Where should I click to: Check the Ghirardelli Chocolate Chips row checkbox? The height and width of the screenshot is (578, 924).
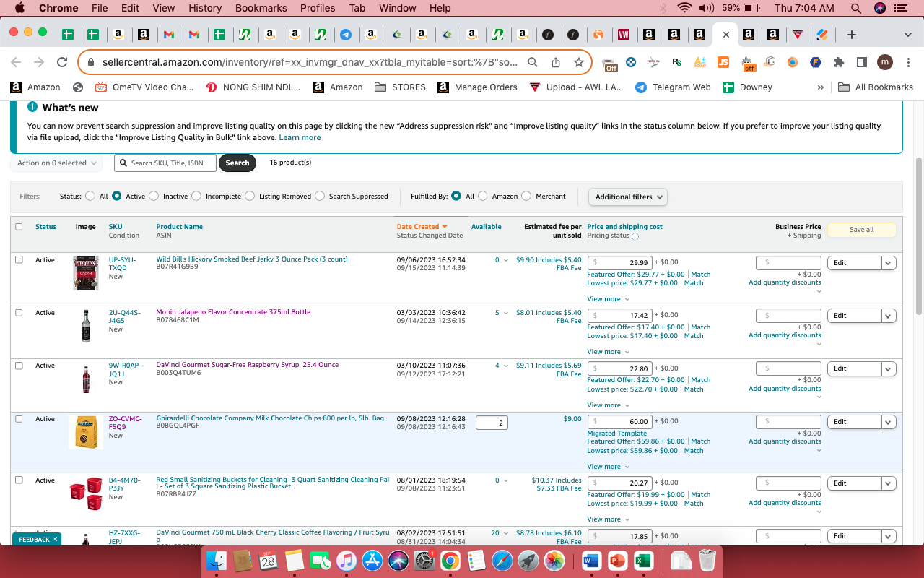point(19,419)
